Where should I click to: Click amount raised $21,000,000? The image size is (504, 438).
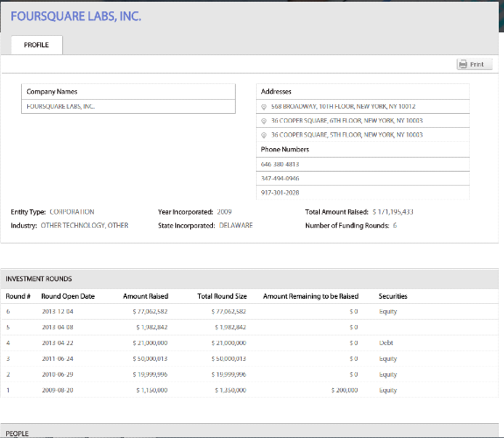tap(150, 343)
